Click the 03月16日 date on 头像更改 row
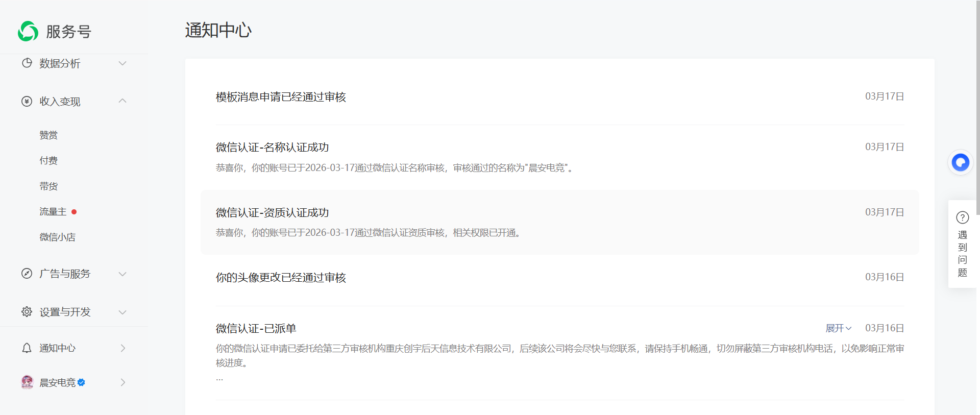The image size is (980, 415). 885,277
